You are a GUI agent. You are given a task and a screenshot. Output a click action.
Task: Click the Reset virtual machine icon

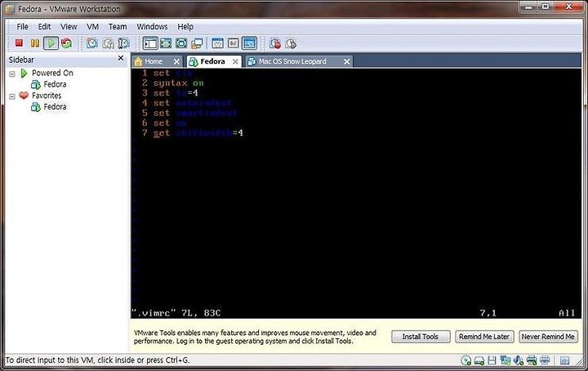(x=66, y=43)
